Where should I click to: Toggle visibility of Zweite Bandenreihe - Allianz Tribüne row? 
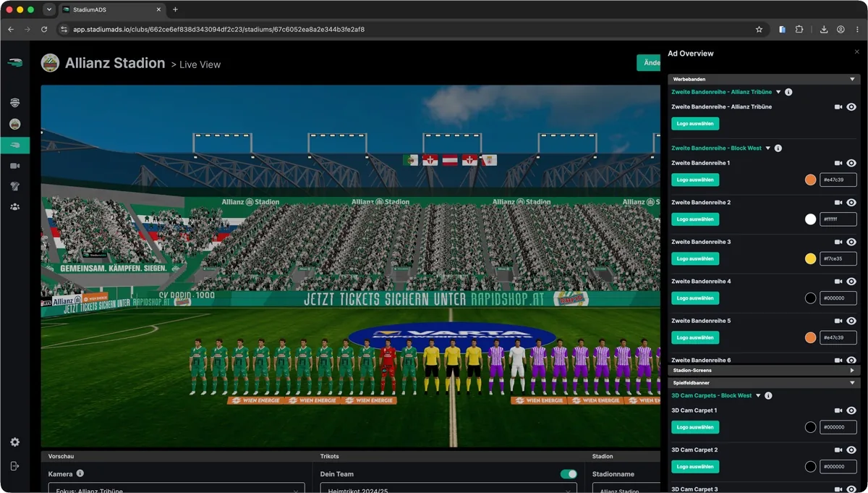tap(851, 107)
